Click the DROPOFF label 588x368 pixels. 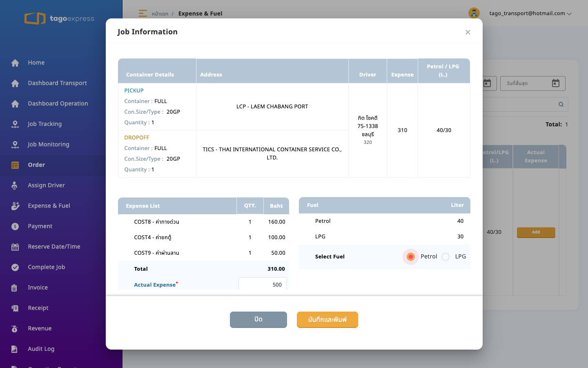pos(137,137)
